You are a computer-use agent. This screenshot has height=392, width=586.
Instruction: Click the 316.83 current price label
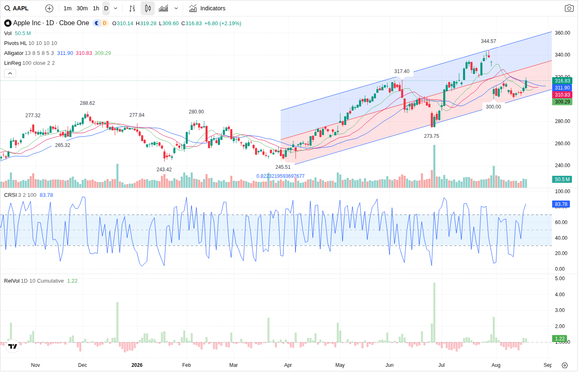[x=562, y=81]
